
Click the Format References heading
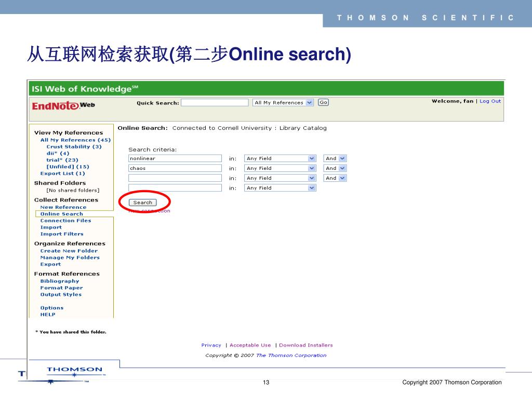(67, 274)
